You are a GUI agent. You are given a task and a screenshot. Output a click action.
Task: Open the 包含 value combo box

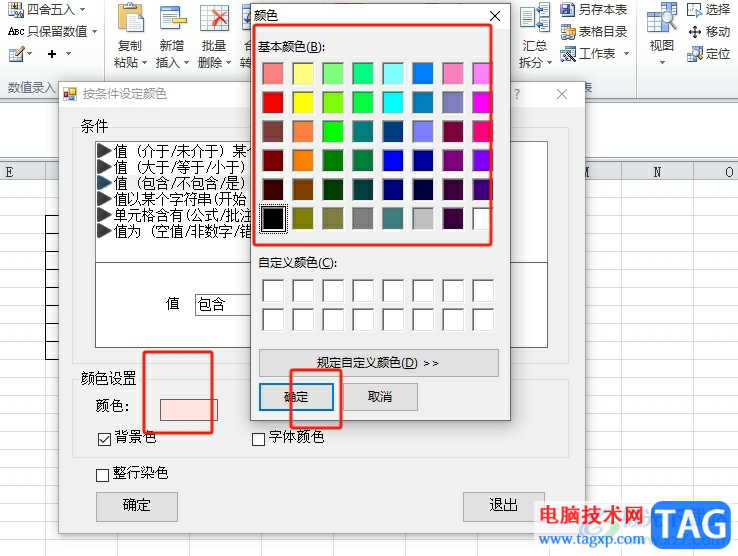point(223,305)
